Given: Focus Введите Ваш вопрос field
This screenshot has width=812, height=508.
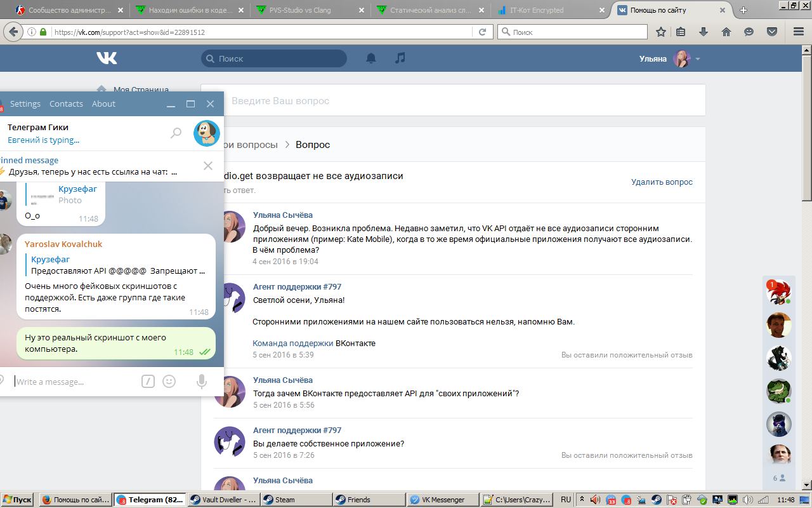Looking at the screenshot, I should 453,100.
